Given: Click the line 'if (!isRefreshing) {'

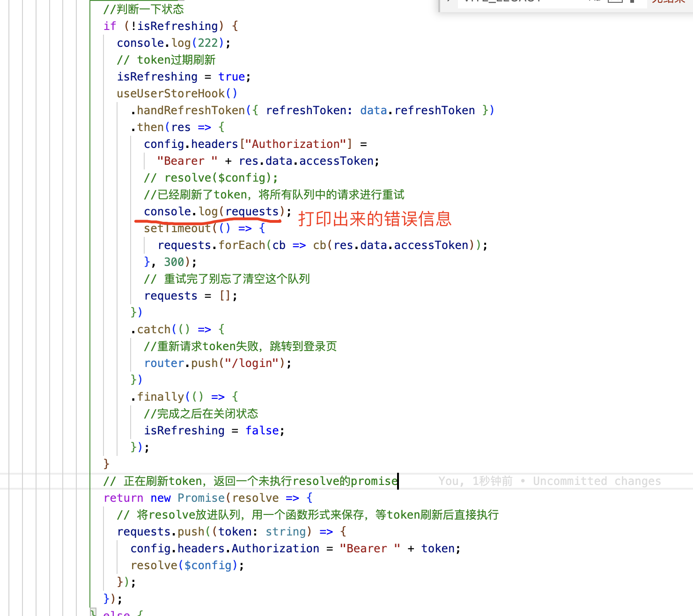Looking at the screenshot, I should [x=171, y=26].
